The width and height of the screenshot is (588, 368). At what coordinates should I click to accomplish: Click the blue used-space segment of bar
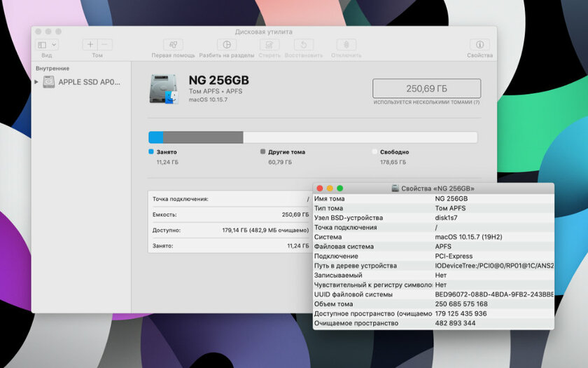pos(155,137)
